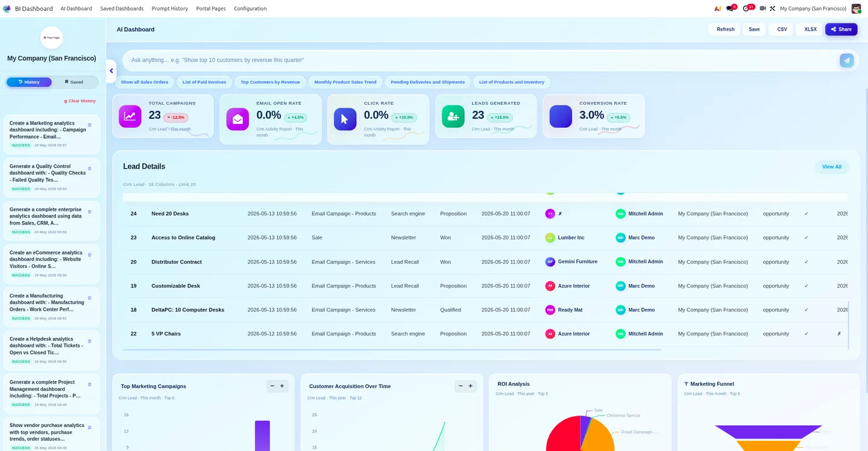Zoom in Top Marketing Campaigns chart (plus)
The width and height of the screenshot is (868, 451).
tap(282, 386)
